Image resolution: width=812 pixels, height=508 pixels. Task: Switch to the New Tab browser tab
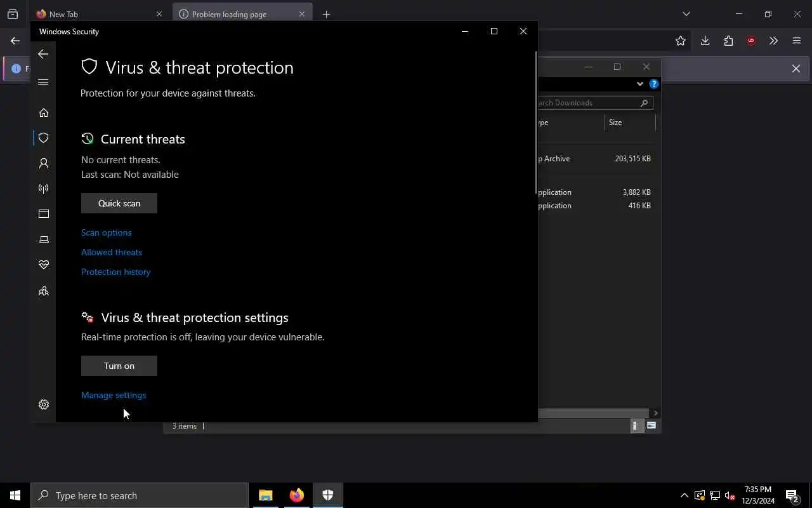point(100,14)
